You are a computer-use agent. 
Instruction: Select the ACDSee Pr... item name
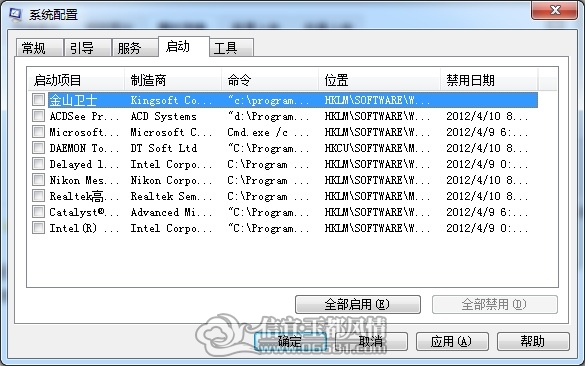pos(84,116)
